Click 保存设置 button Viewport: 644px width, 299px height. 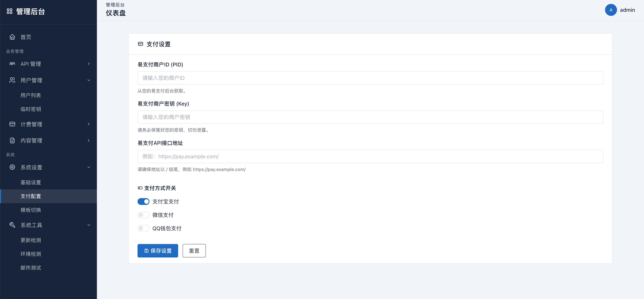pyautogui.click(x=158, y=251)
